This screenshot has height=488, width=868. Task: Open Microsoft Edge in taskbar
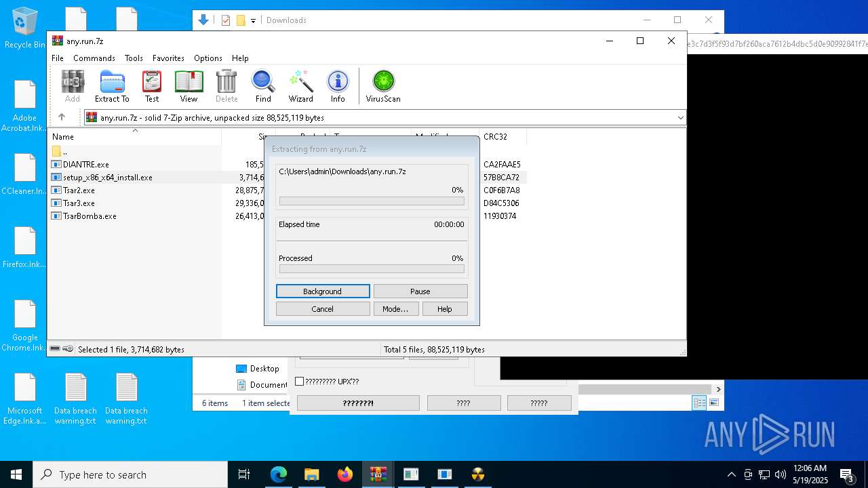point(279,474)
